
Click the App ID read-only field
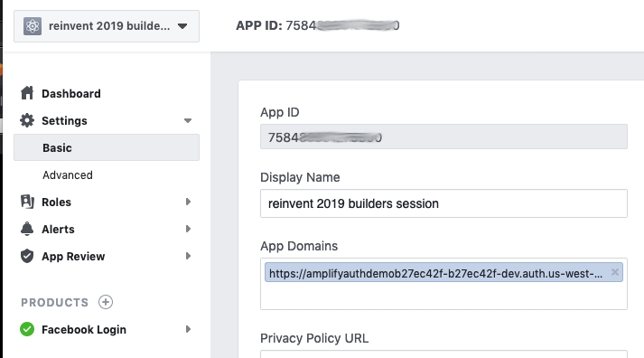pos(443,137)
